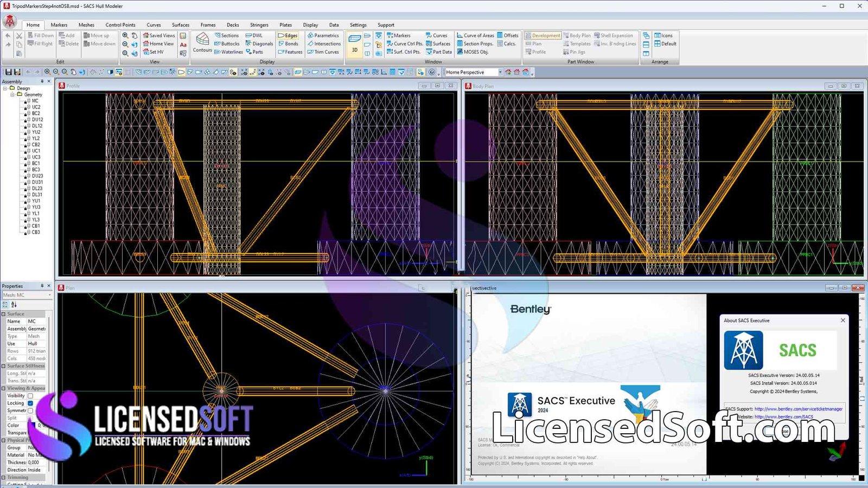Toggle Diagonals display
Screen dimensions: 868x488
click(259, 44)
